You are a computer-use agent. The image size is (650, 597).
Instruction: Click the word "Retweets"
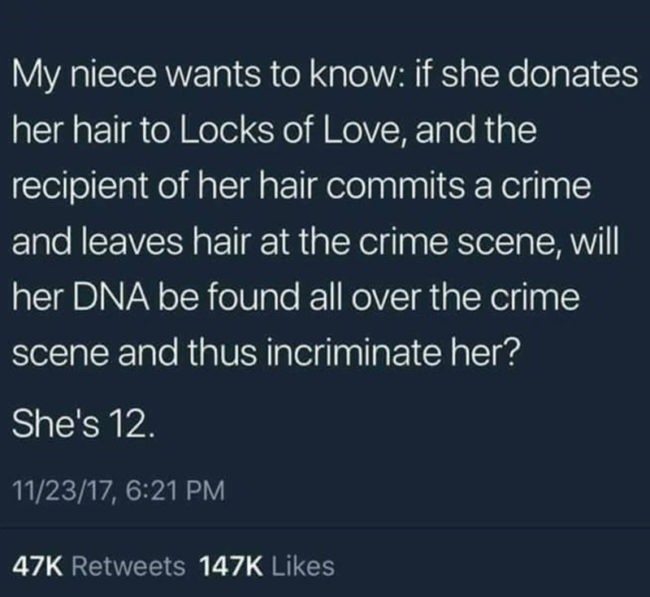pyautogui.click(x=129, y=566)
